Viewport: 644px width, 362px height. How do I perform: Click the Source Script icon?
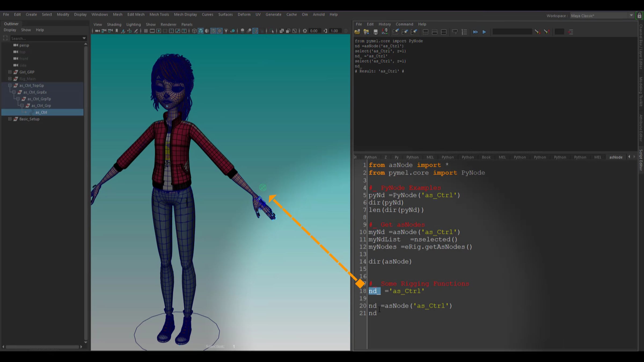[x=366, y=32]
